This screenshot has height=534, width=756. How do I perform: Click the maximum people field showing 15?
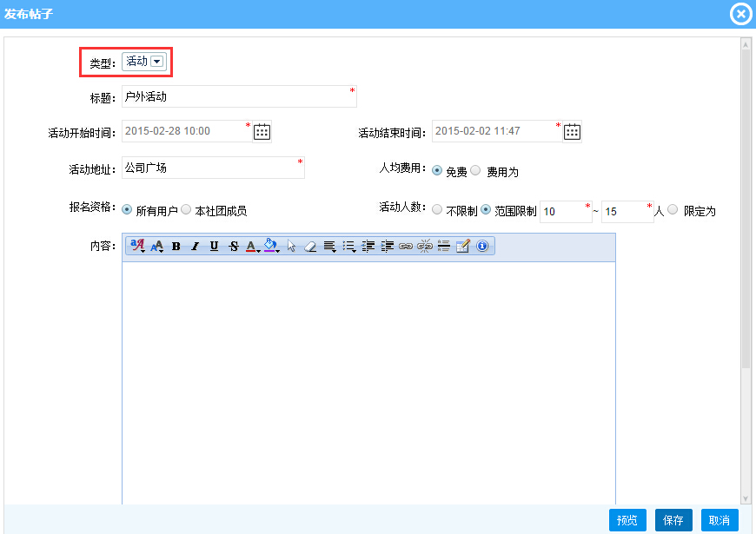click(x=627, y=212)
